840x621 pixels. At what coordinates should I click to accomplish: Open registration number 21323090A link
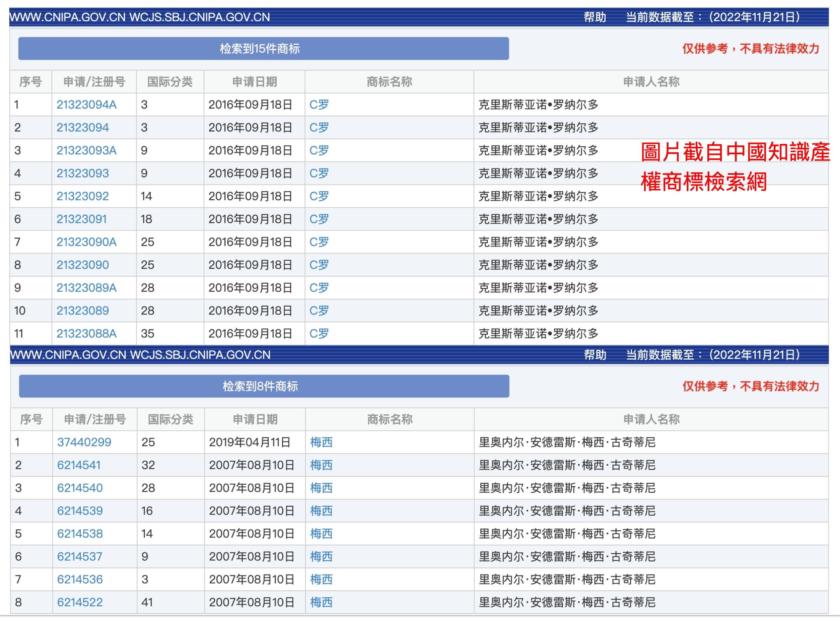(x=87, y=242)
